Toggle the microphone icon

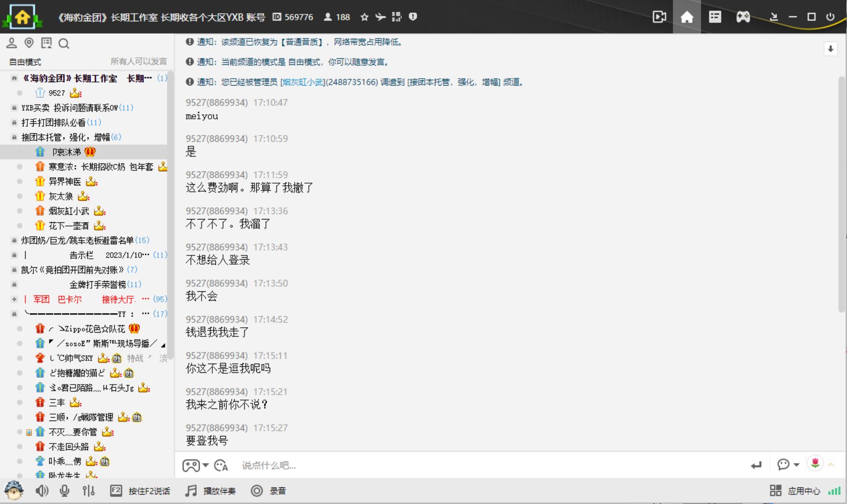64,491
